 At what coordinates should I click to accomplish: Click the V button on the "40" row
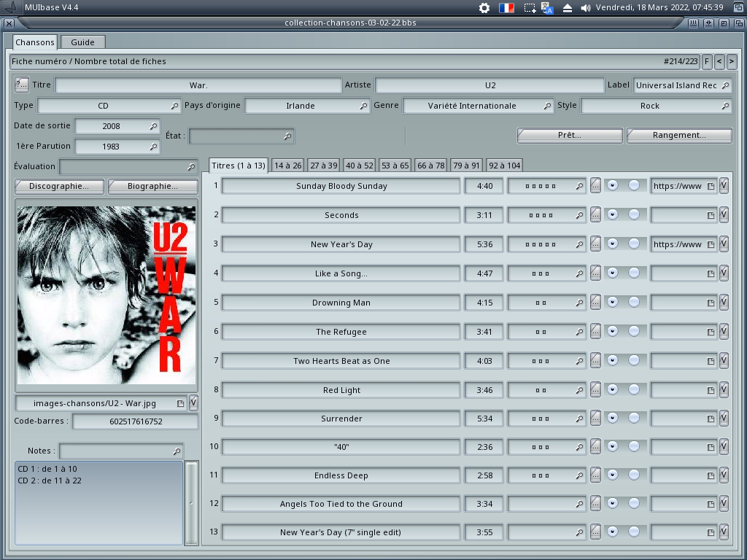[724, 447]
